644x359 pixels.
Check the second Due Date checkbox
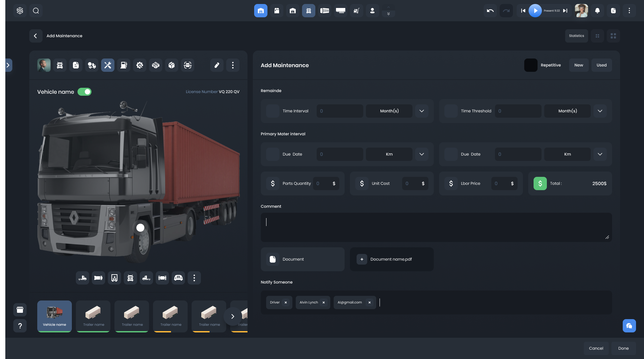click(451, 154)
